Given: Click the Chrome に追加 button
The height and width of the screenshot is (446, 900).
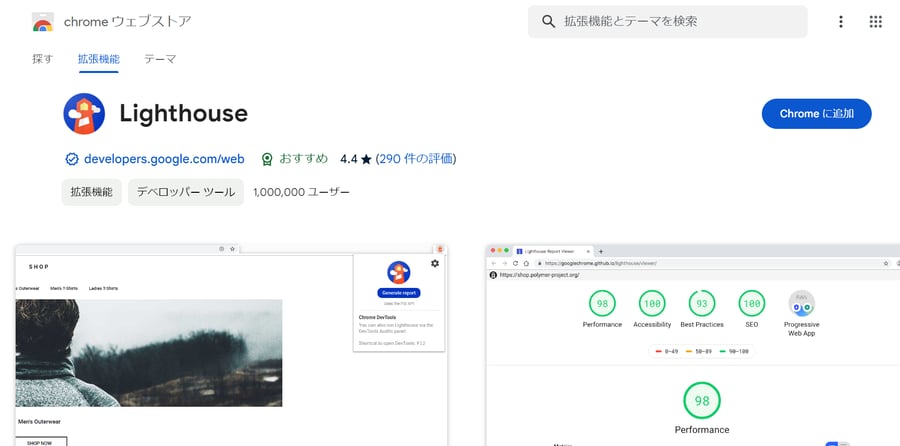Looking at the screenshot, I should pos(816,114).
